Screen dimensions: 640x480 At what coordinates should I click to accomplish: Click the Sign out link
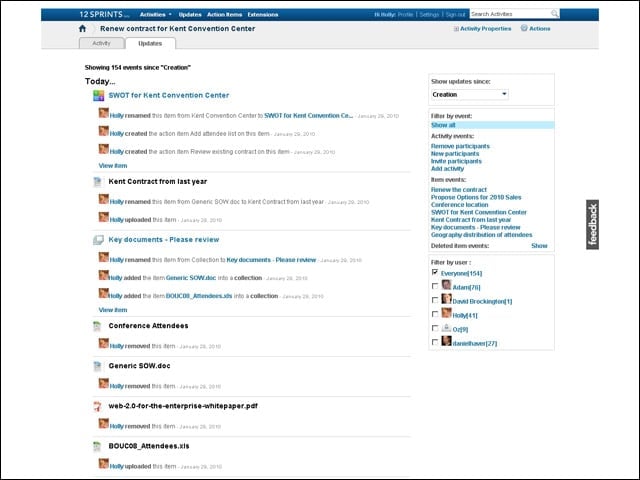point(456,14)
